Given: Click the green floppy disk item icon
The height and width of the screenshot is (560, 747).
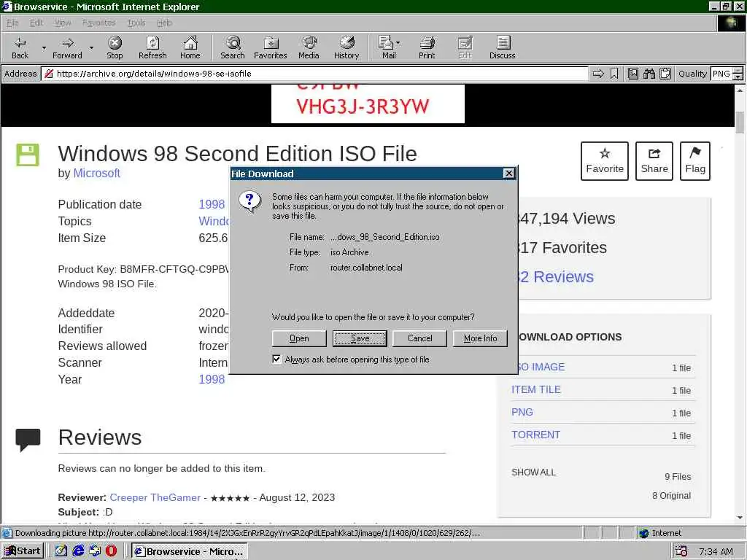Looking at the screenshot, I should pos(28,155).
